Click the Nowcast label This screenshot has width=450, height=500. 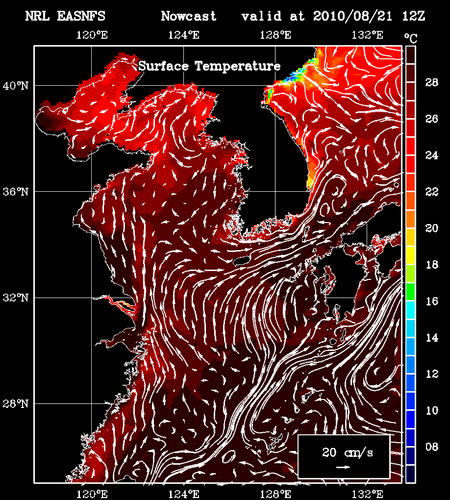(x=189, y=16)
